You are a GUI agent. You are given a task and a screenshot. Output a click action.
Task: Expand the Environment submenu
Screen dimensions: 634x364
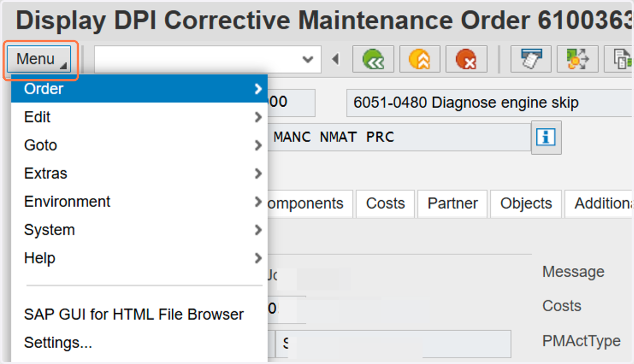(139, 202)
